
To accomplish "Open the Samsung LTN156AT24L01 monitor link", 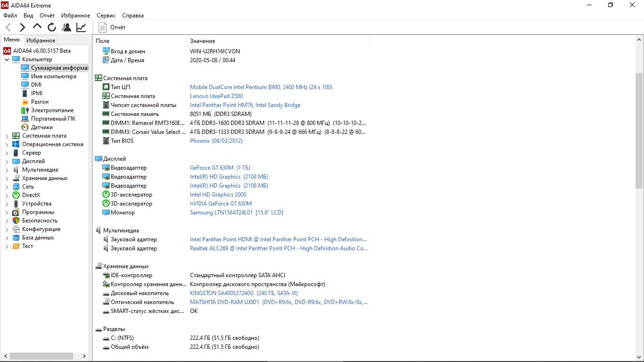I will pyautogui.click(x=237, y=213).
